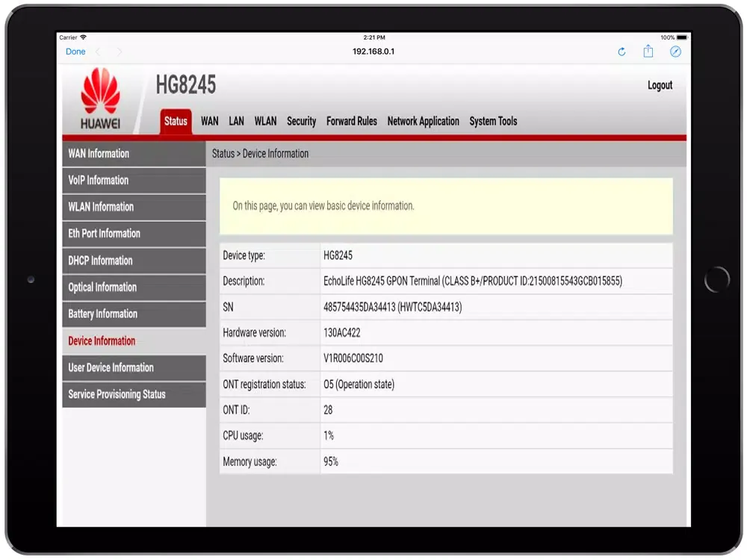Click the SN label

pyautogui.click(x=228, y=307)
